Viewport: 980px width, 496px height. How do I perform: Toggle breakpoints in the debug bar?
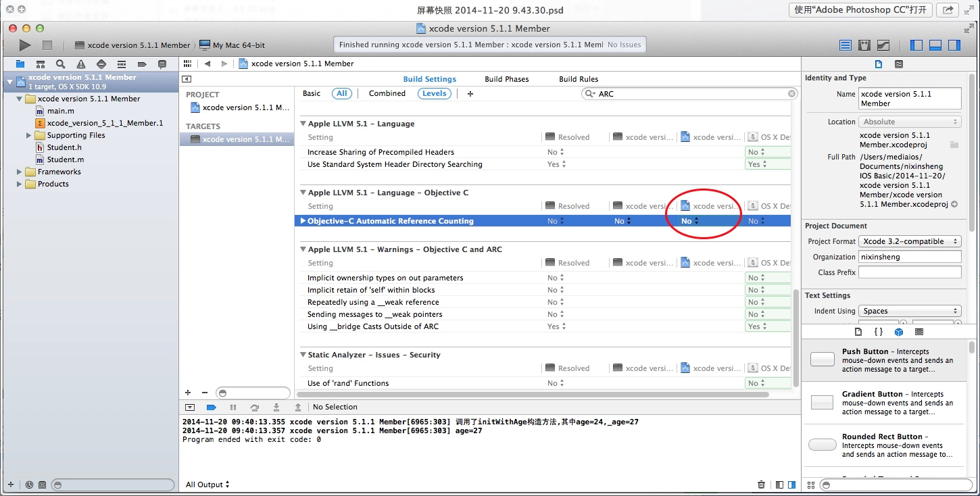click(x=211, y=407)
